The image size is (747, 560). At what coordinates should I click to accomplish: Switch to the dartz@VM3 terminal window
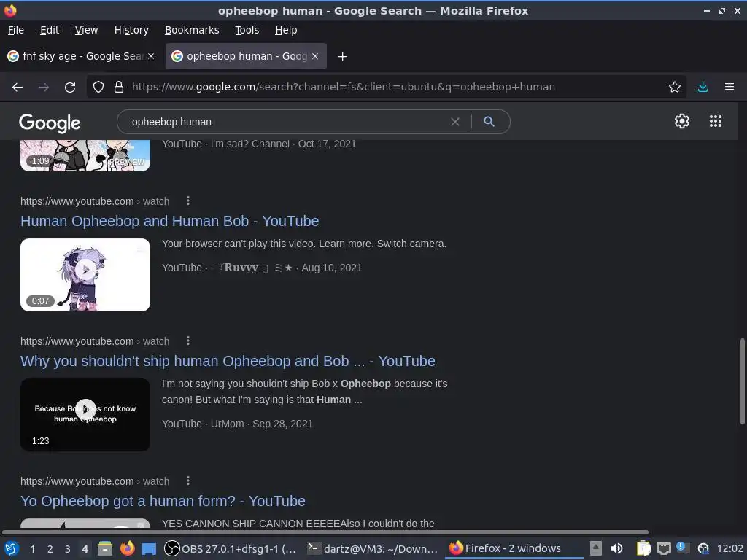(372, 548)
